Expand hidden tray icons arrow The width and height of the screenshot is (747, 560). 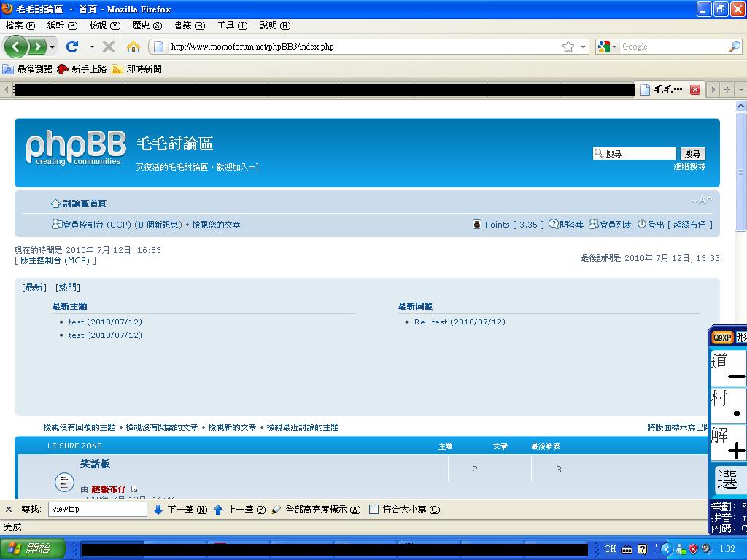pos(666,550)
